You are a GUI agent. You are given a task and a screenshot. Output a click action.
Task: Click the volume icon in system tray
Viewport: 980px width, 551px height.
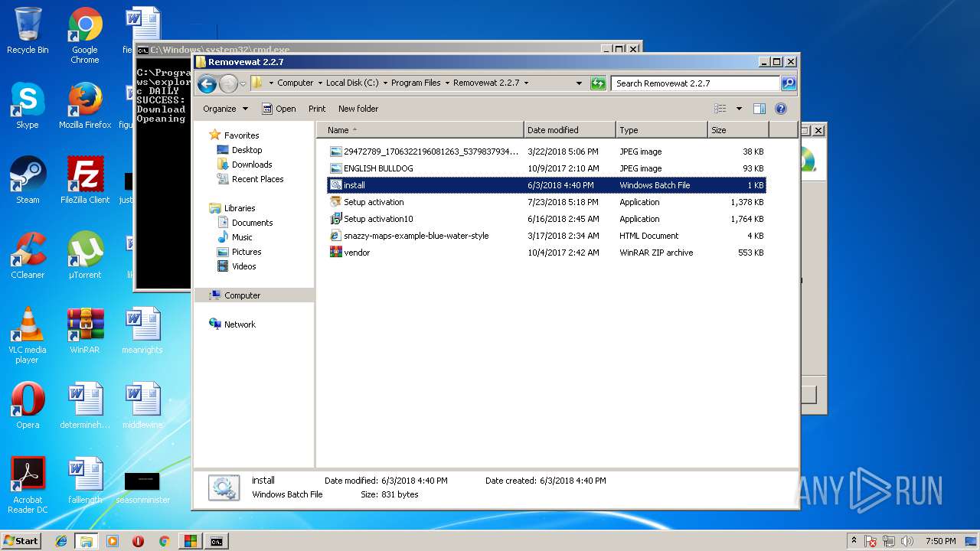click(x=907, y=542)
